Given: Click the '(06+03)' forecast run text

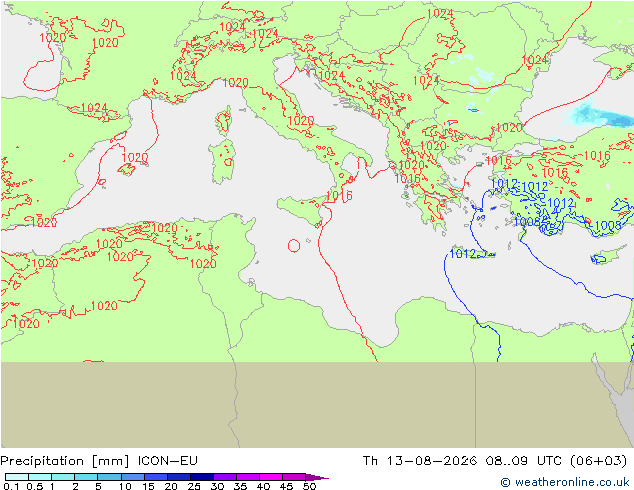Looking at the screenshot, I should [x=598, y=460].
